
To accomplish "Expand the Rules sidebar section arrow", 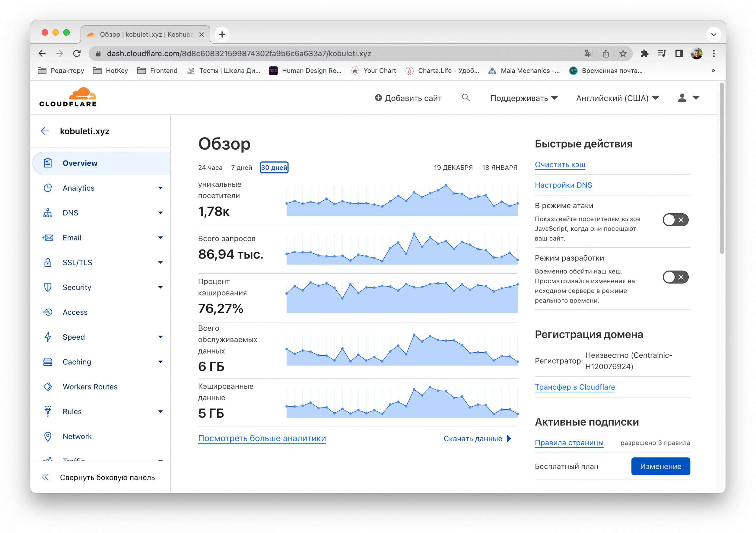I will 160,412.
